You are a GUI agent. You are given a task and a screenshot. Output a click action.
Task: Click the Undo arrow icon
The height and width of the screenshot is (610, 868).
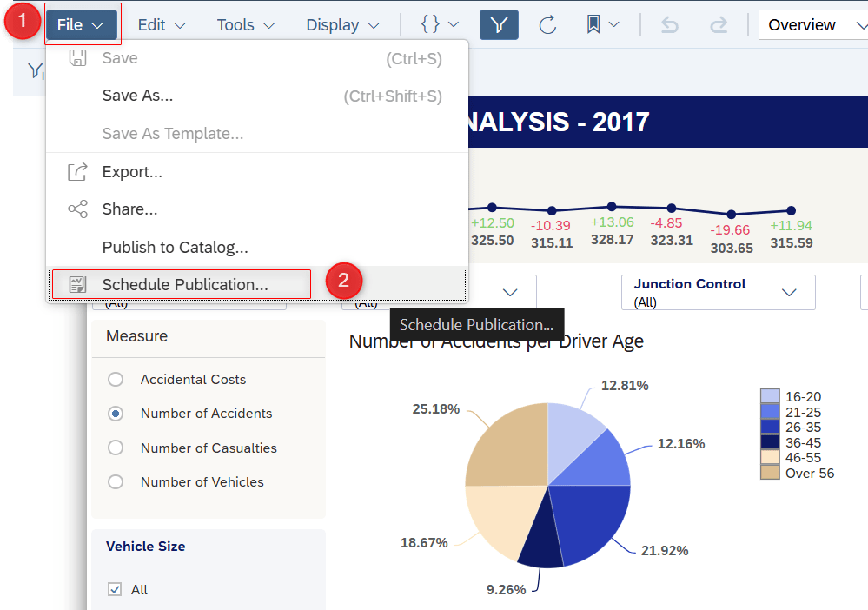670,25
